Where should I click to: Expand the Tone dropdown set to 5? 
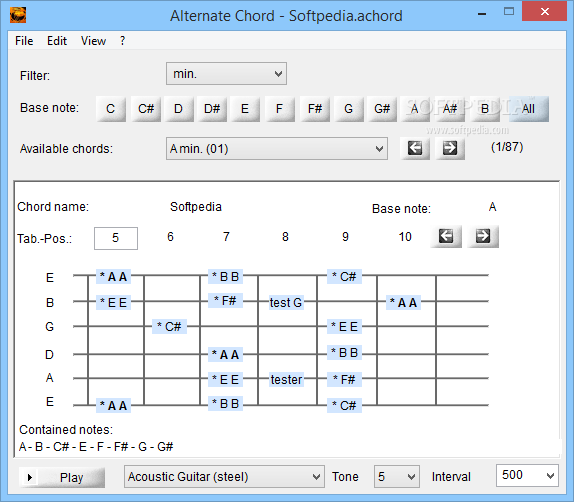click(x=397, y=477)
